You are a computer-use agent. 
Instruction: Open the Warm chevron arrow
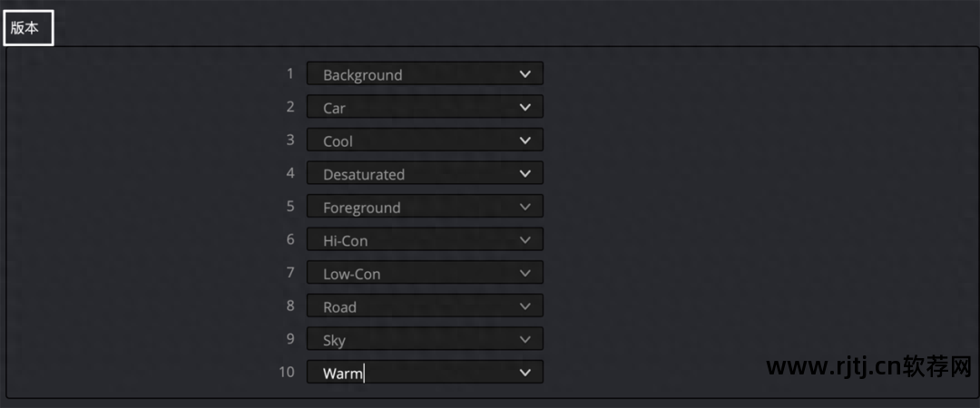point(524,373)
